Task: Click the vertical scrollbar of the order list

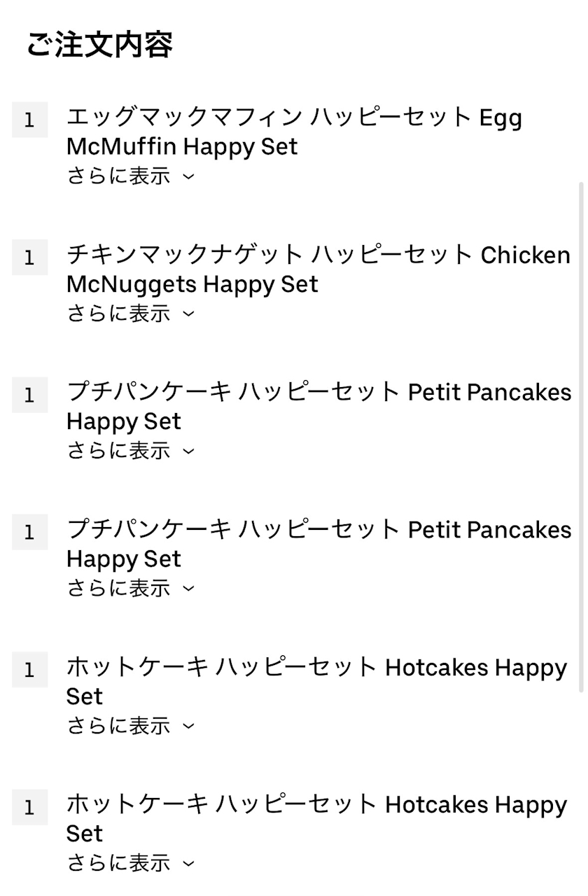Action: pos(580,434)
